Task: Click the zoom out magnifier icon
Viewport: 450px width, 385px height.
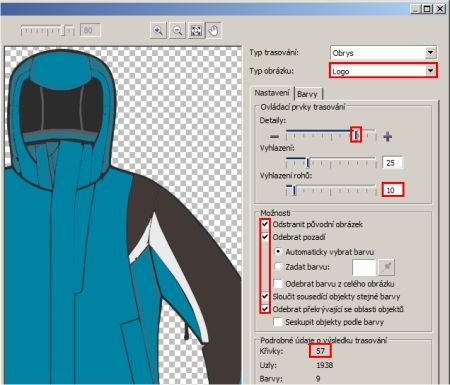Action: [x=177, y=31]
